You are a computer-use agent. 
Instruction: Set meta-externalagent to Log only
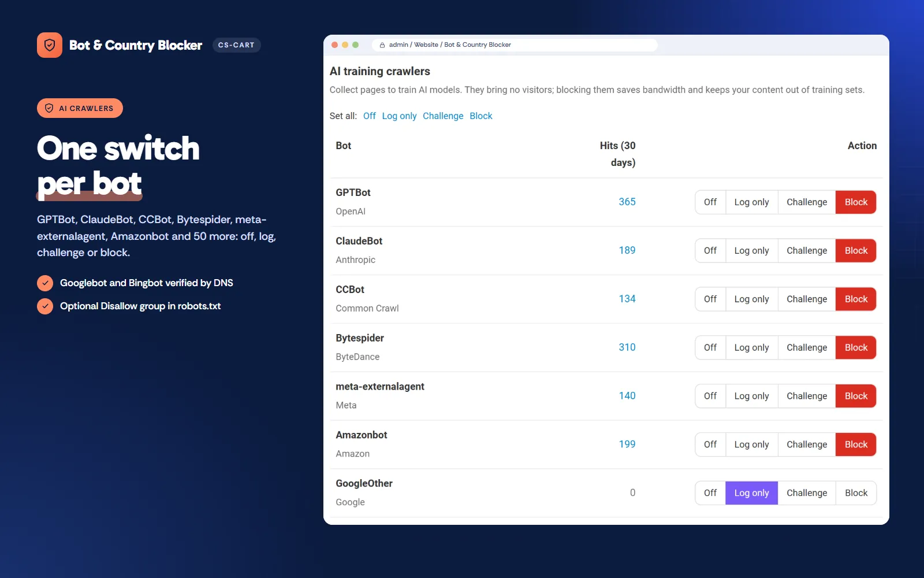click(x=752, y=397)
